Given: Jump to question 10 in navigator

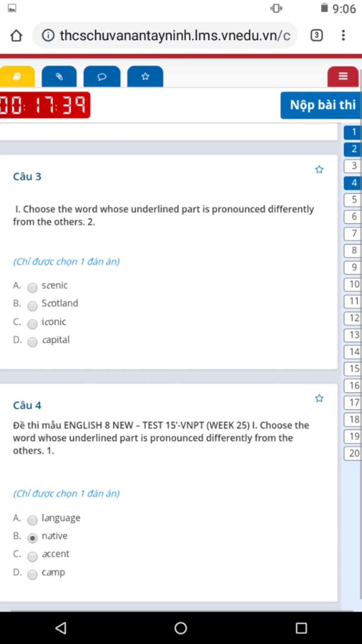Looking at the screenshot, I should tap(353, 284).
